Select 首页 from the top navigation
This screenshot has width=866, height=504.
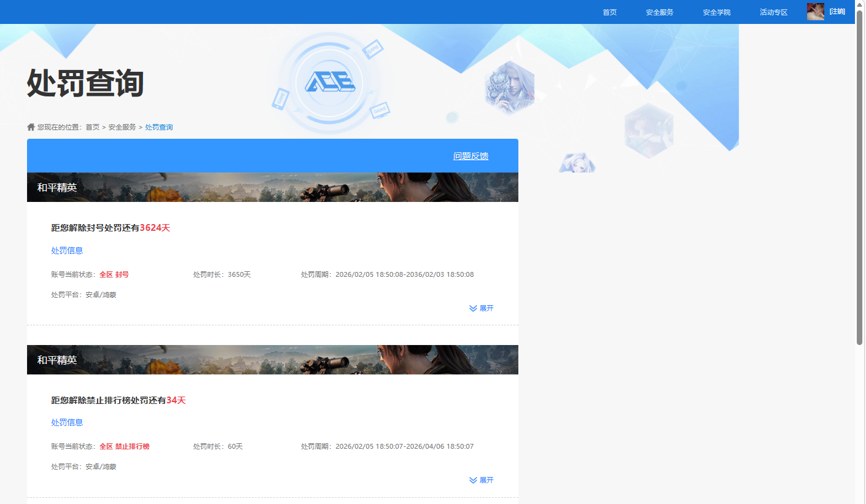point(609,12)
